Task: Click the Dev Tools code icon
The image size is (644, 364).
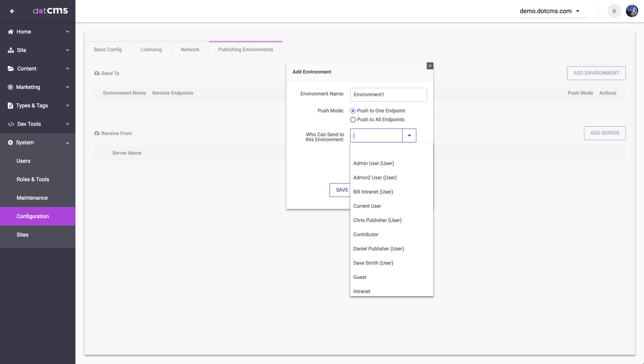Action: pyautogui.click(x=11, y=124)
